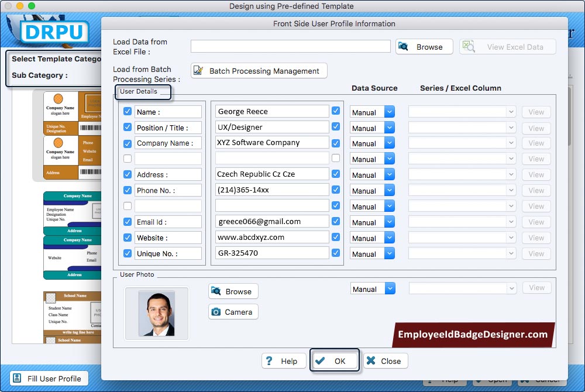This screenshot has height=392, width=585.
Task: Click the DRPU logo
Action: click(x=54, y=32)
